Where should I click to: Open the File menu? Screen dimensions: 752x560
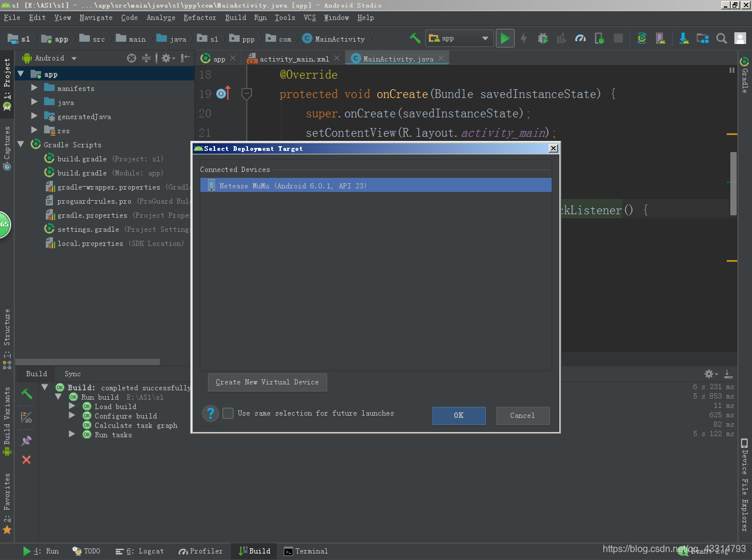(12, 18)
